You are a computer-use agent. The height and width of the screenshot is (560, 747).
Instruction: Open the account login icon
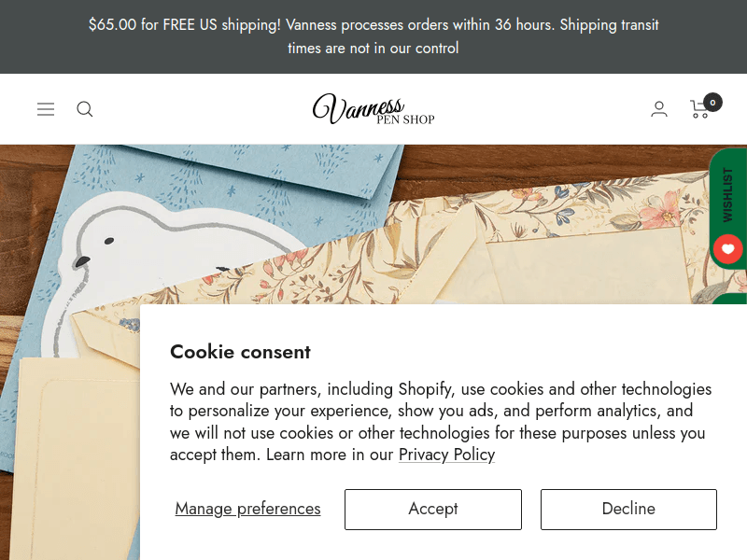[659, 109]
